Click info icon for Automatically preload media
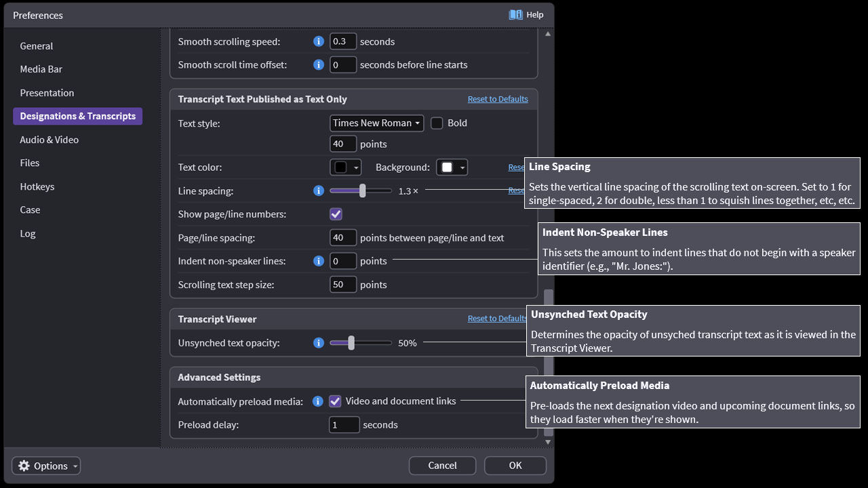This screenshot has width=868, height=488. [x=317, y=401]
